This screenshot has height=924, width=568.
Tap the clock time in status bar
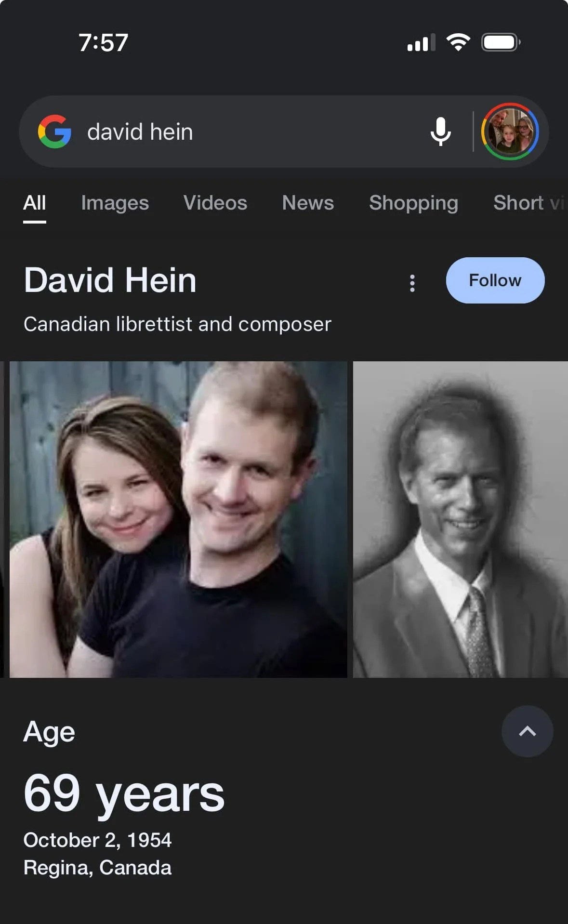point(104,42)
